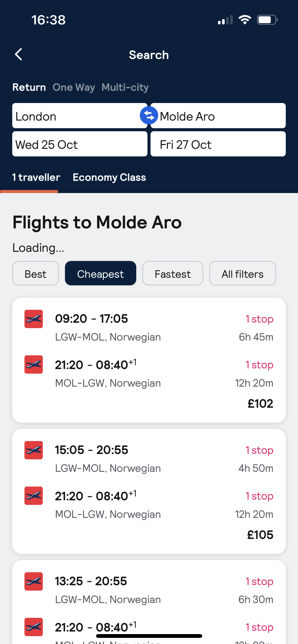Viewport: 298px width, 644px height.
Task: Select the Cheapest sorting option
Action: click(x=101, y=273)
